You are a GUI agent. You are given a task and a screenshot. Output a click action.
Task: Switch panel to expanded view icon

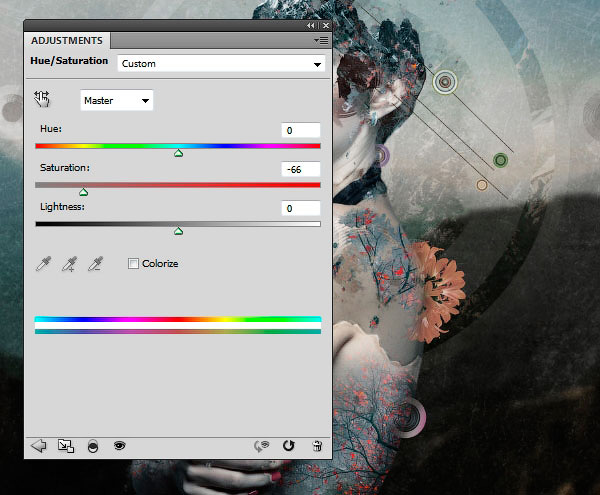[66, 446]
